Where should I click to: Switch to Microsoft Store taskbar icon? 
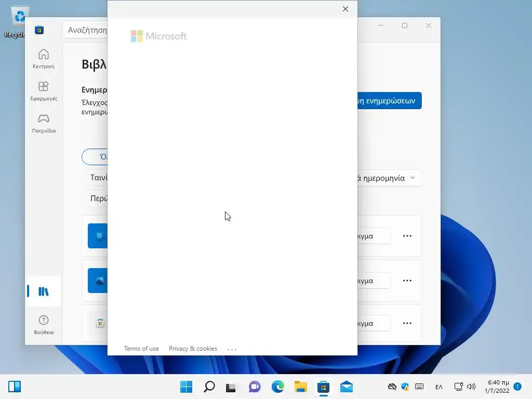pyautogui.click(x=323, y=387)
